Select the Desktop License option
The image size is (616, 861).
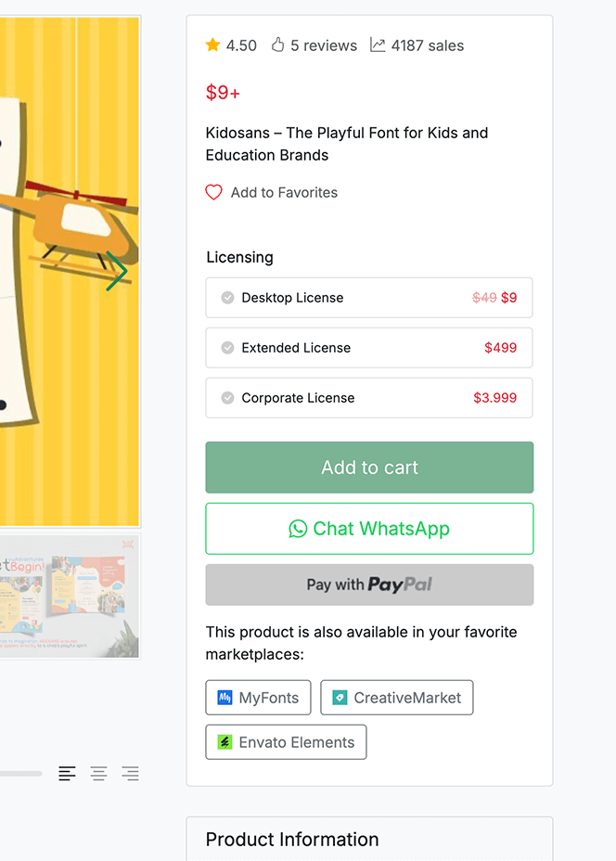pos(369,298)
